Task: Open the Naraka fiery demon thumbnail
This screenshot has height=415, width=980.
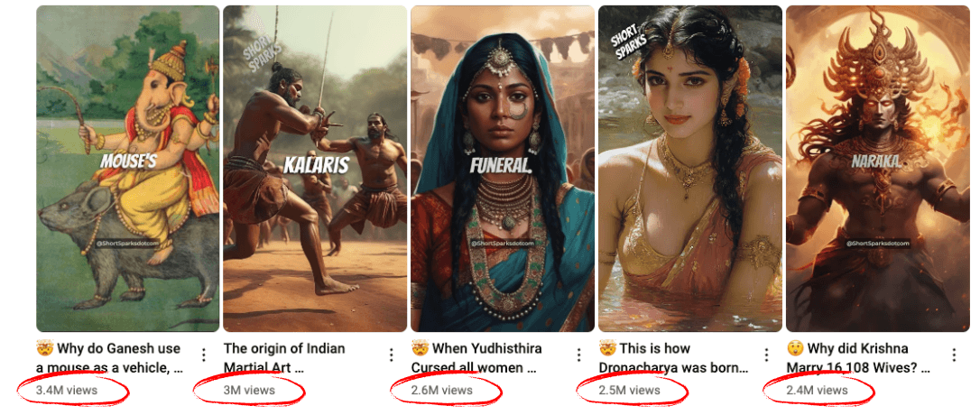Action: (x=877, y=169)
